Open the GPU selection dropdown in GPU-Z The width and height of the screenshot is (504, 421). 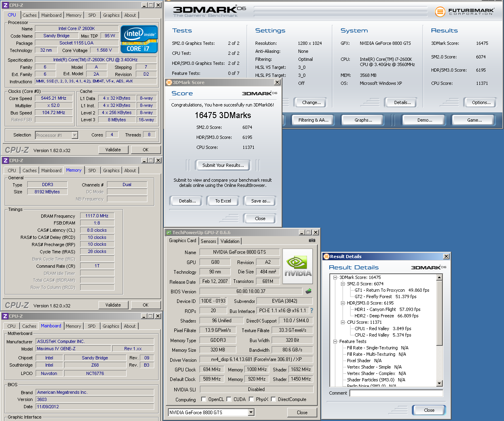point(251,412)
